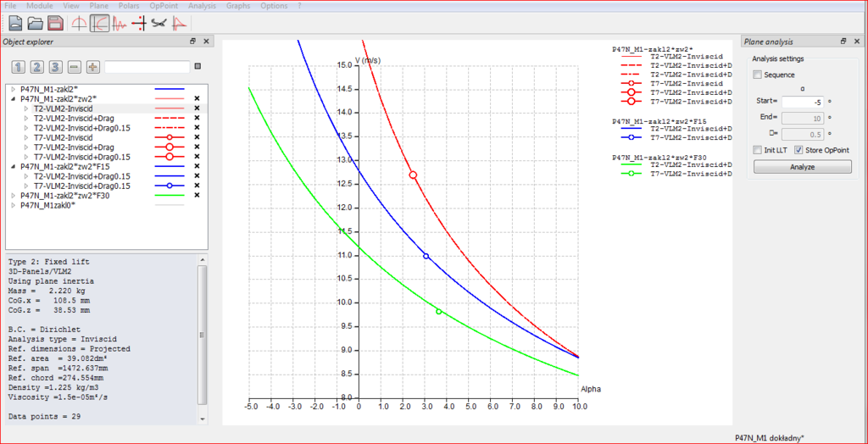
Task: Switch to the operating point view icon
Action: [x=79, y=23]
